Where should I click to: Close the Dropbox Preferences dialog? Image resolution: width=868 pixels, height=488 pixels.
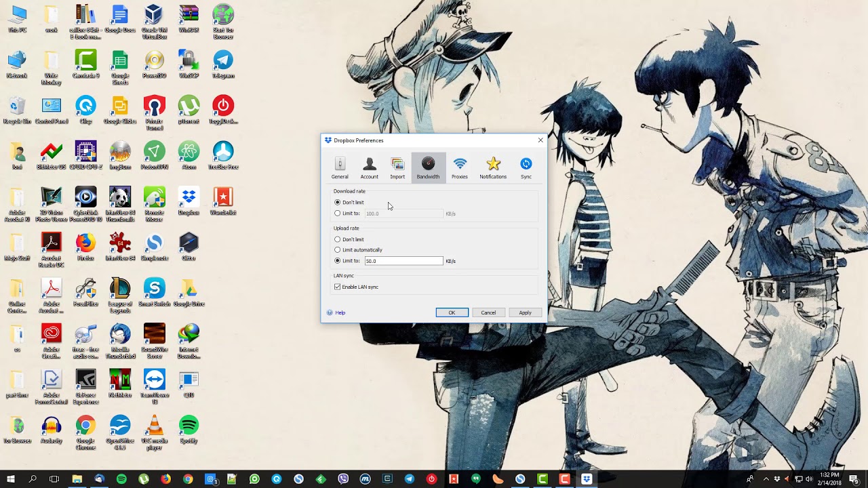540,140
